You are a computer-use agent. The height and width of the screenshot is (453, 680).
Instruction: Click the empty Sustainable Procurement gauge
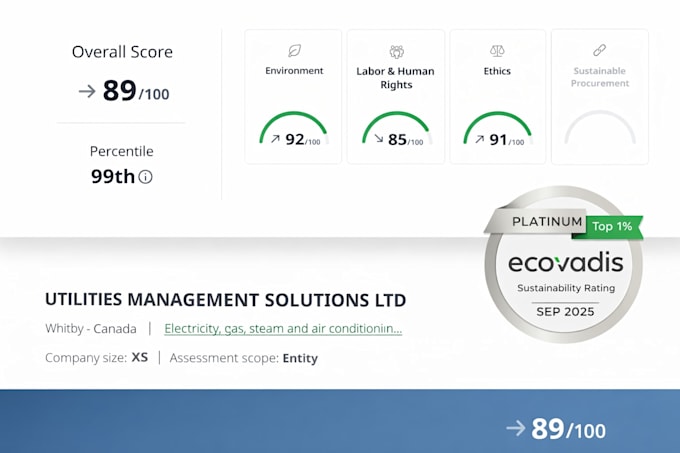point(600,127)
